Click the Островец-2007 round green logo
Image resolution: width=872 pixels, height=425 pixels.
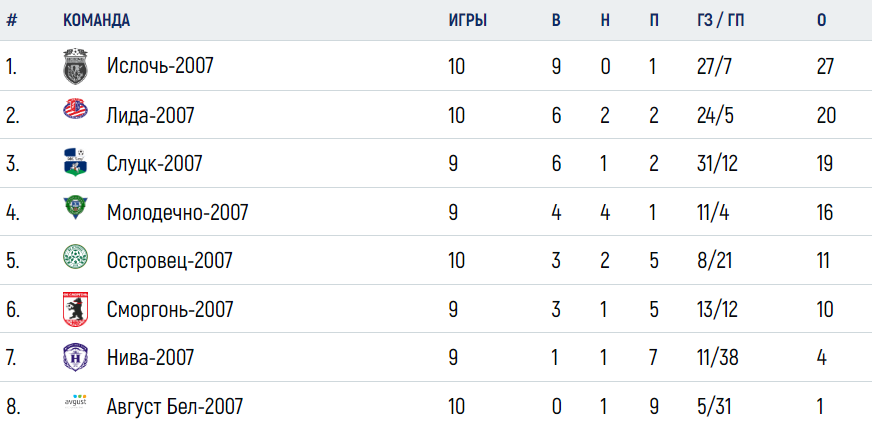pyautogui.click(x=75, y=257)
